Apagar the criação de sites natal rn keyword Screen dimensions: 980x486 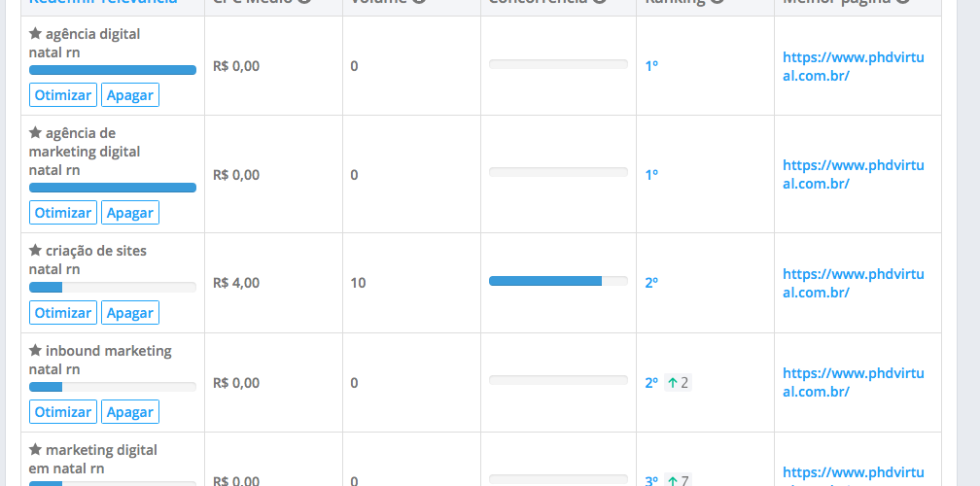(130, 312)
